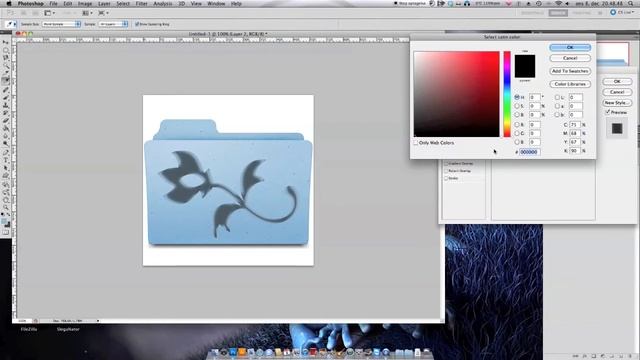Open the Layer menu

coord(104,4)
